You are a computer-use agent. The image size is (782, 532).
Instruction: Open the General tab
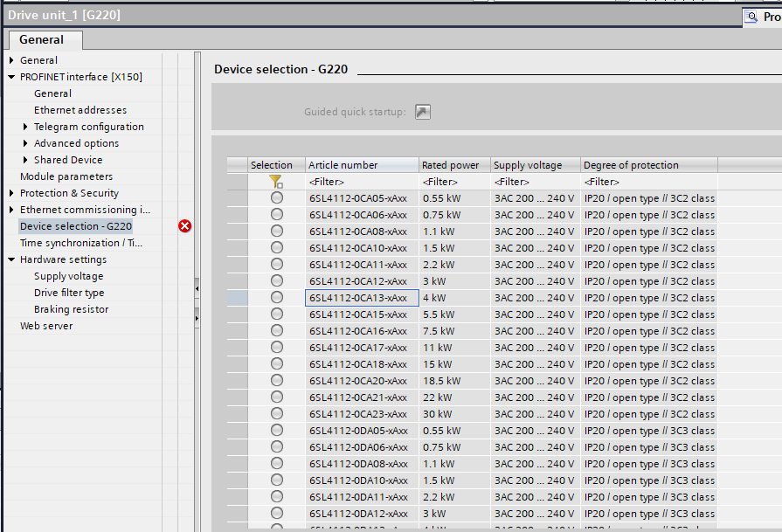click(x=42, y=39)
